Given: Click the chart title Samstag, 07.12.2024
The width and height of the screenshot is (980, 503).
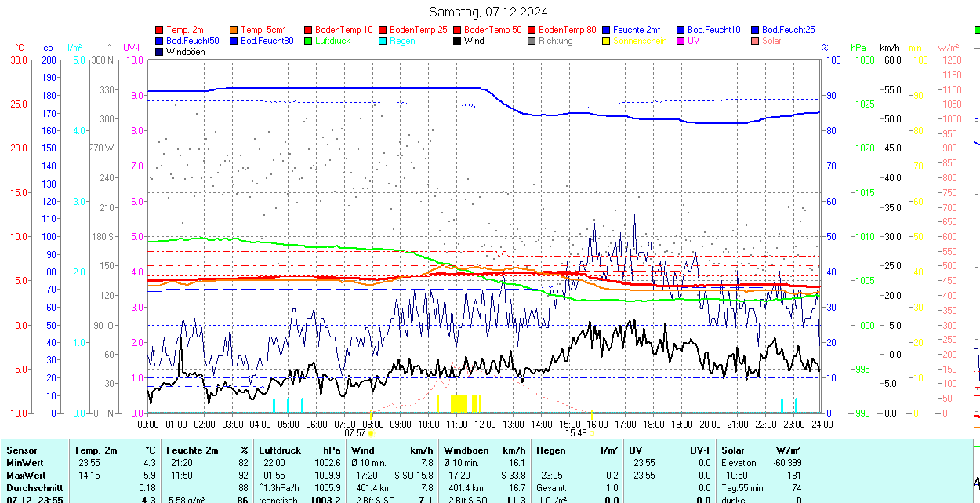Looking at the screenshot, I should pos(488,12).
